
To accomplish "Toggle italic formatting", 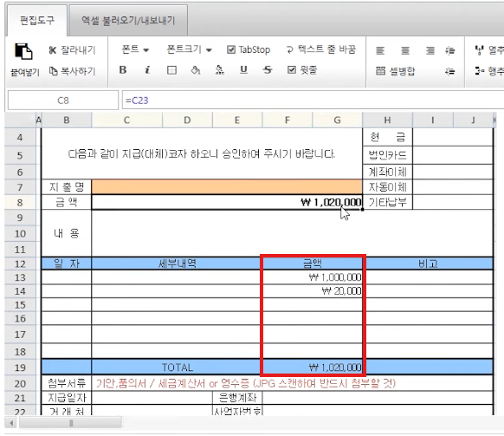I will [x=147, y=70].
